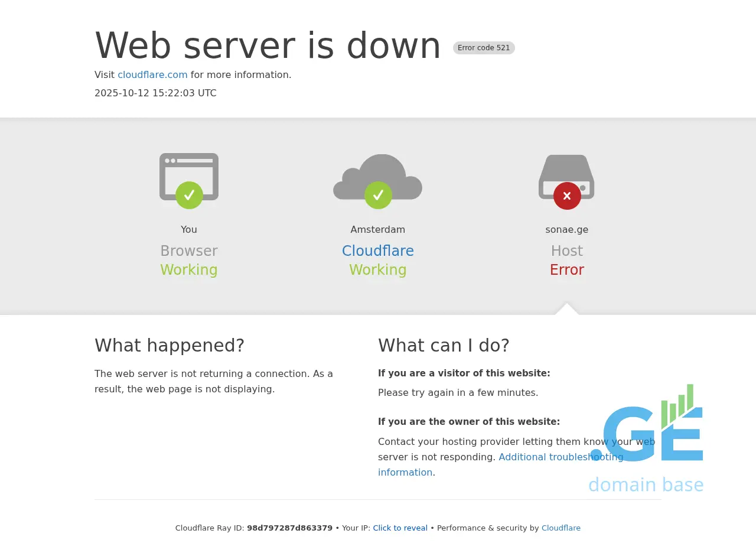Click the green checkmark on browser icon
Viewport: 756px width, 556px height.
click(x=189, y=195)
